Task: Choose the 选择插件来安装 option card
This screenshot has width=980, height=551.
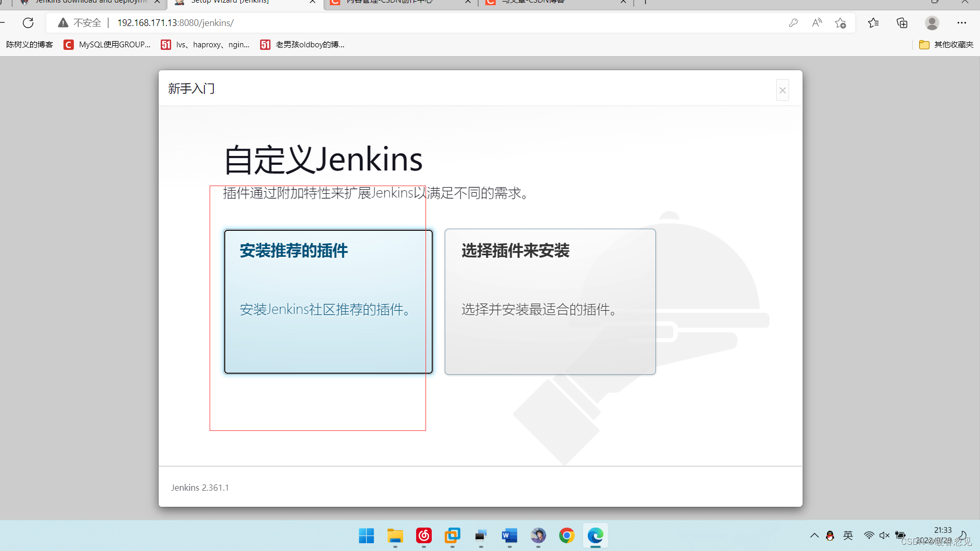Action: [550, 301]
